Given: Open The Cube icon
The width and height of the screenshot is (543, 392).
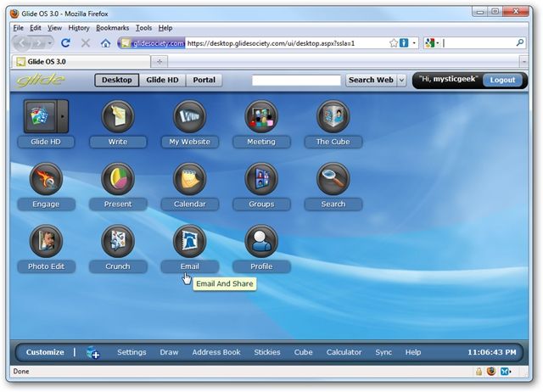Looking at the screenshot, I should pyautogui.click(x=333, y=116).
